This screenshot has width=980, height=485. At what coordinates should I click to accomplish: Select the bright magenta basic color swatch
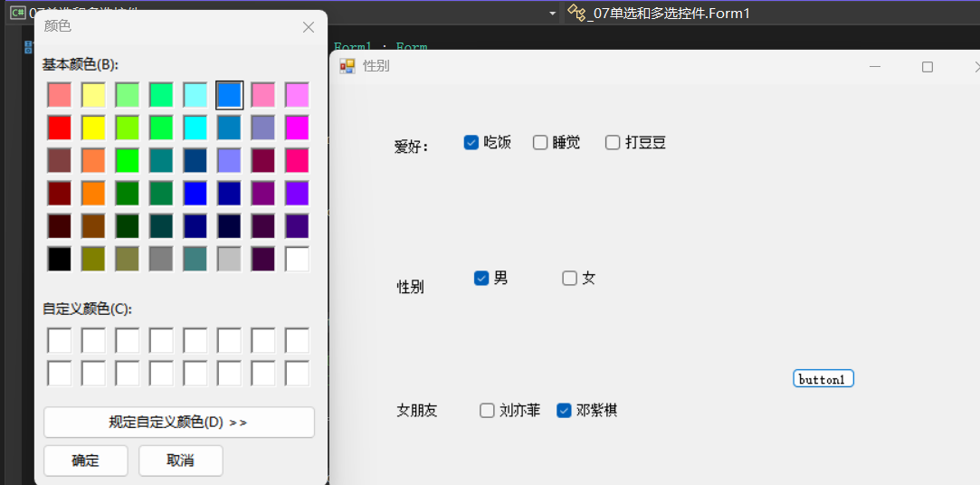click(x=298, y=128)
